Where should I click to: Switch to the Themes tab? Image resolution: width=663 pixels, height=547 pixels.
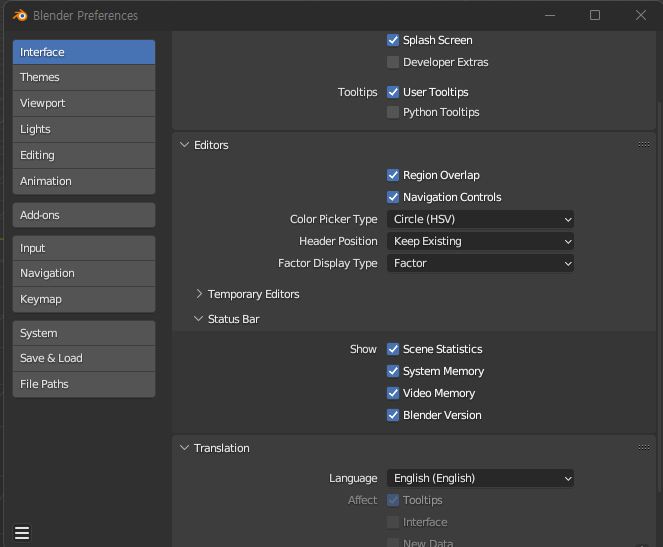point(84,77)
